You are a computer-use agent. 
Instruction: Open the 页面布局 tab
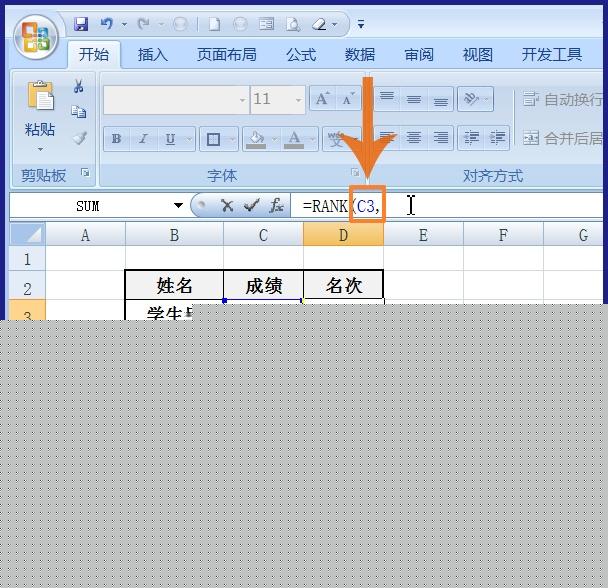[x=226, y=55]
